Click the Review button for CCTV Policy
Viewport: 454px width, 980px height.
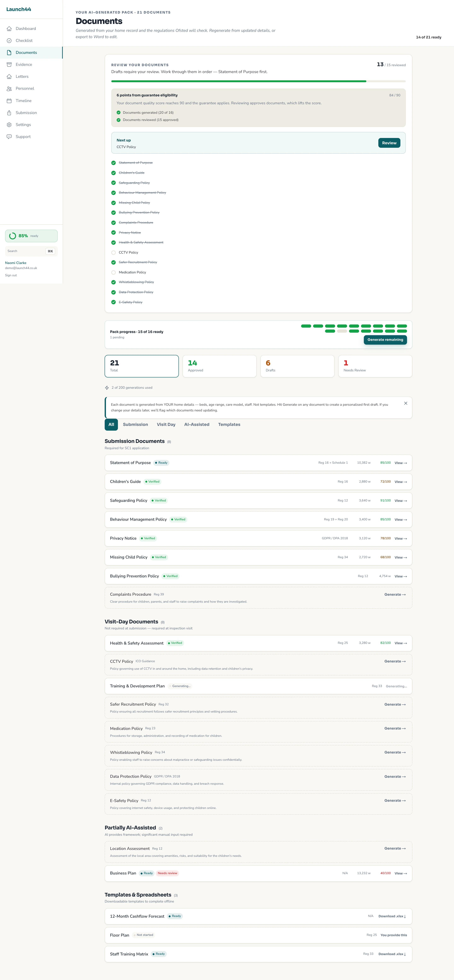[x=389, y=143]
